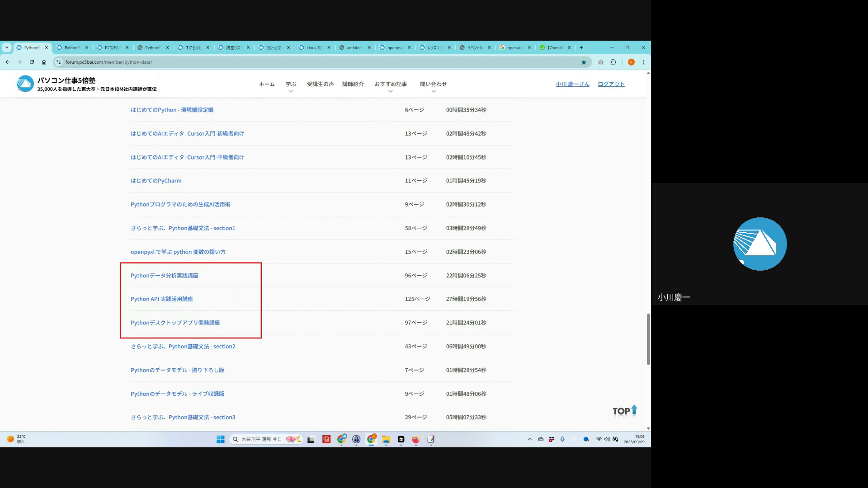Open the tab search dropdown arrow
This screenshot has height=488, width=868.
coord(7,47)
